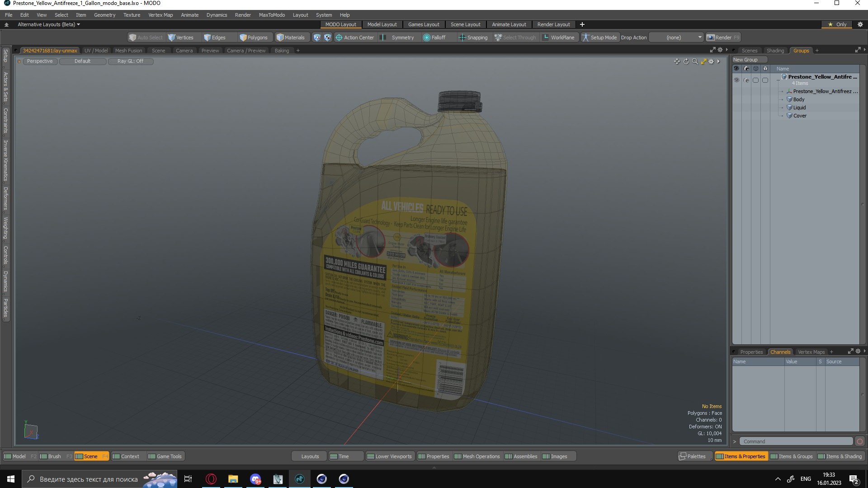The image size is (868, 488).
Task: Switch to the Shading tab
Action: click(775, 51)
